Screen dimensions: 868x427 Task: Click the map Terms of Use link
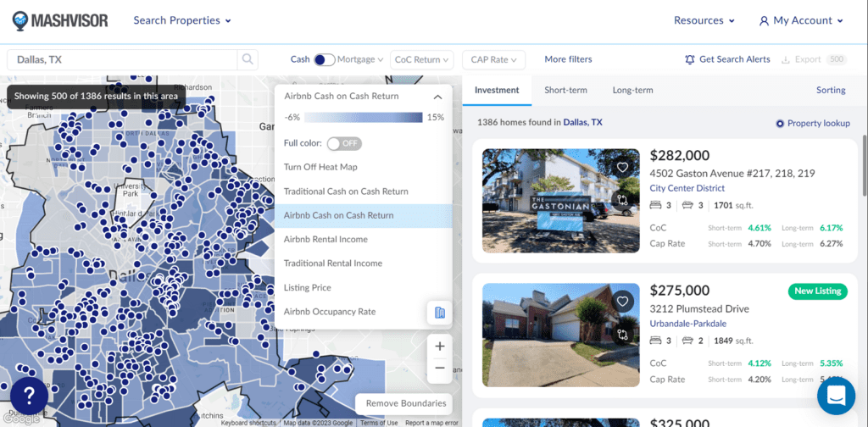pos(379,423)
